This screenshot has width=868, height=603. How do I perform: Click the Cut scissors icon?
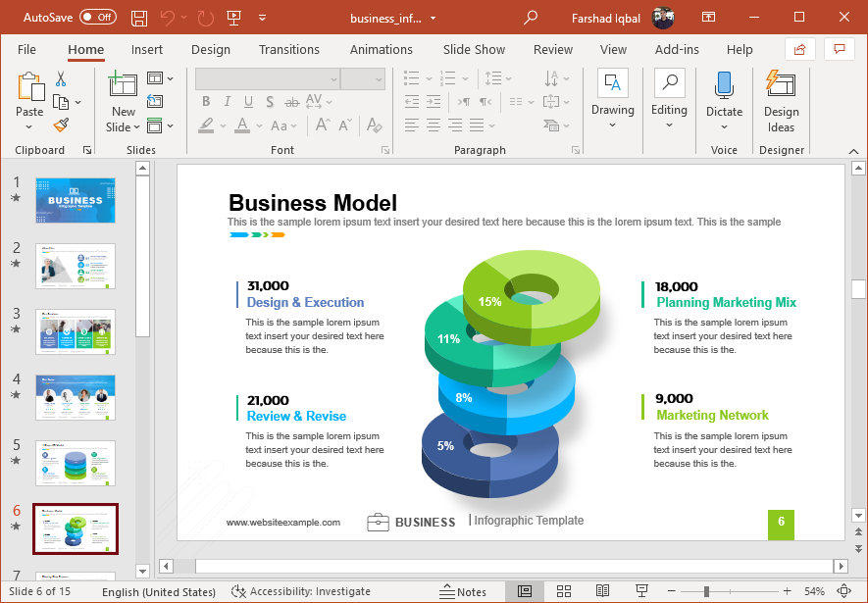(x=61, y=79)
